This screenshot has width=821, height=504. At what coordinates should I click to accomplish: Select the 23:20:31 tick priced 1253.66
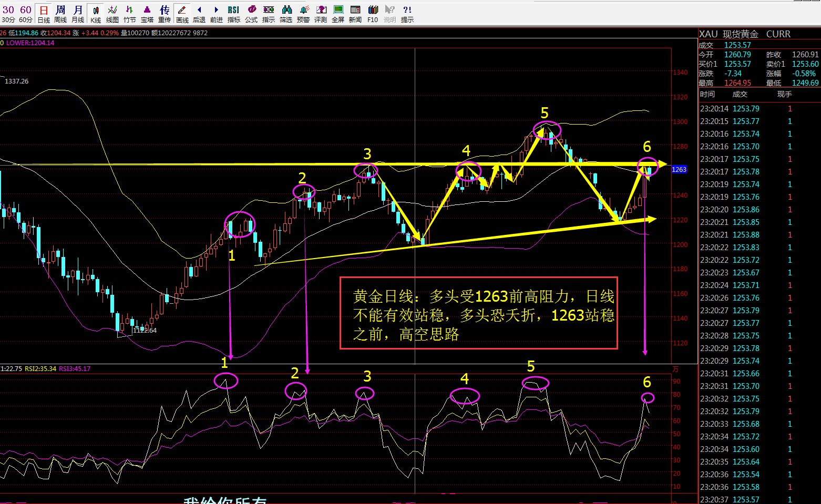(759, 374)
